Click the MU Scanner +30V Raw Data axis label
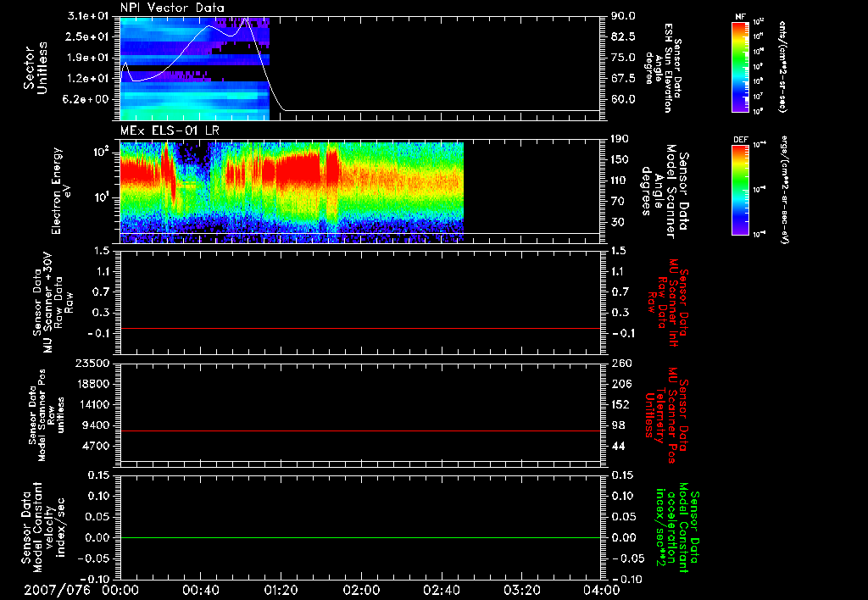Screen dimensions: 868x600 click(x=53, y=303)
